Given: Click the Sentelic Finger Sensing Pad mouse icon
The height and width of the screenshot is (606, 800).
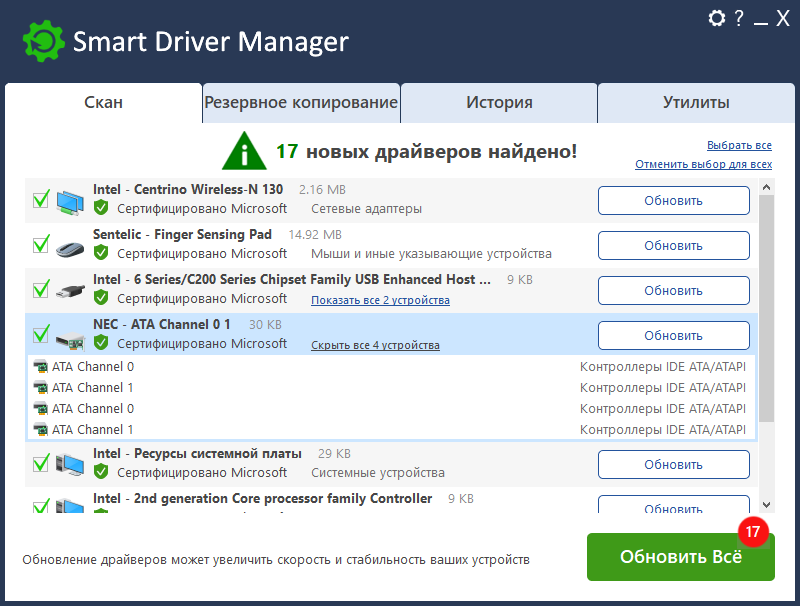Looking at the screenshot, I should 70,249.
